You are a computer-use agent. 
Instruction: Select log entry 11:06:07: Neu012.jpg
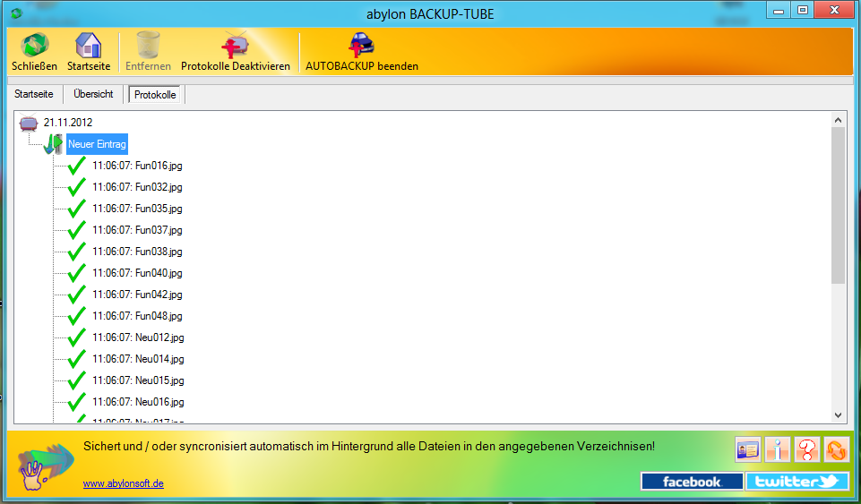coord(138,337)
